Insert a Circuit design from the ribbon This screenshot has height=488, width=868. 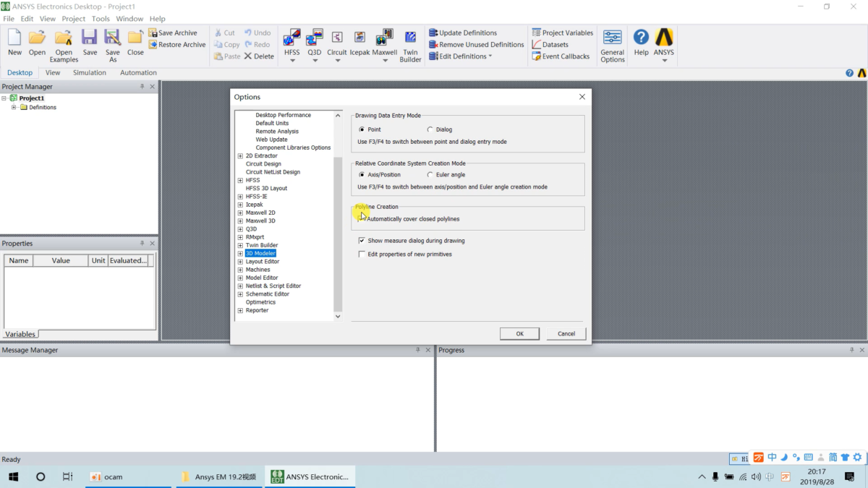(337, 42)
